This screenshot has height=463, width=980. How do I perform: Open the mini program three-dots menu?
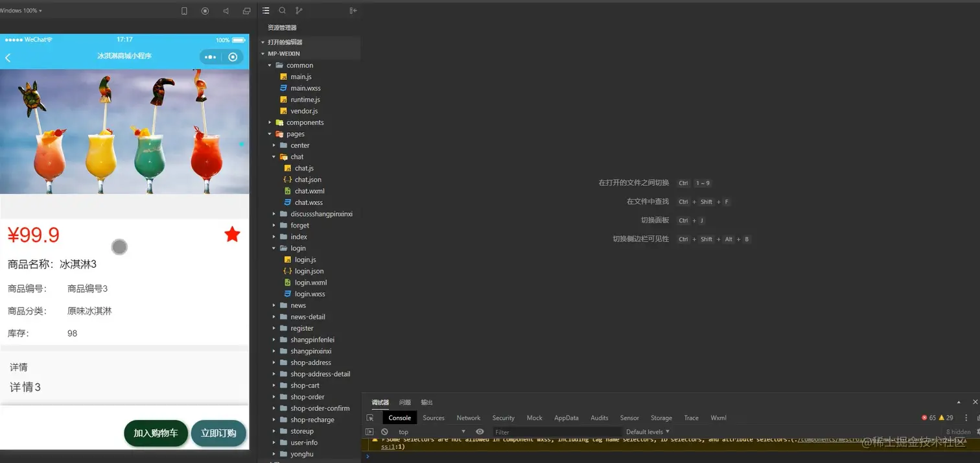[x=210, y=57]
